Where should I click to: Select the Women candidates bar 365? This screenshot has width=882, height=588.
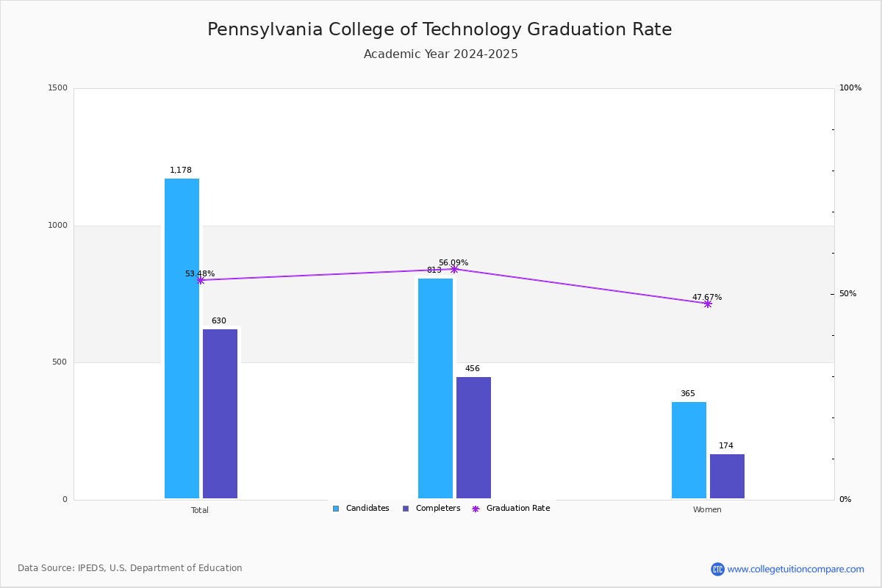click(x=689, y=451)
